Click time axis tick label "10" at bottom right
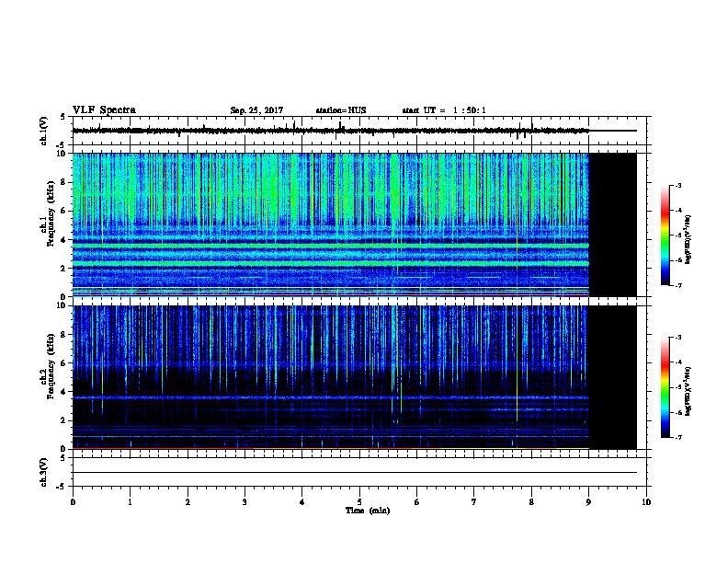Screen dimensions: 728x563 coord(646,502)
